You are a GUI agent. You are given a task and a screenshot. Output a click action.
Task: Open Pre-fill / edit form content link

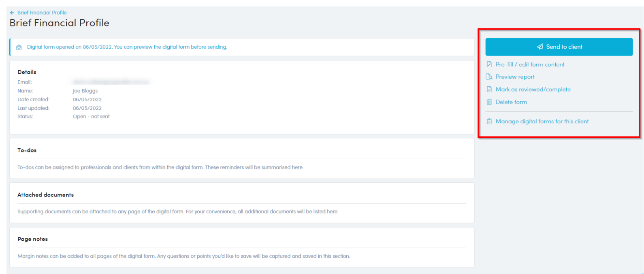coord(530,64)
